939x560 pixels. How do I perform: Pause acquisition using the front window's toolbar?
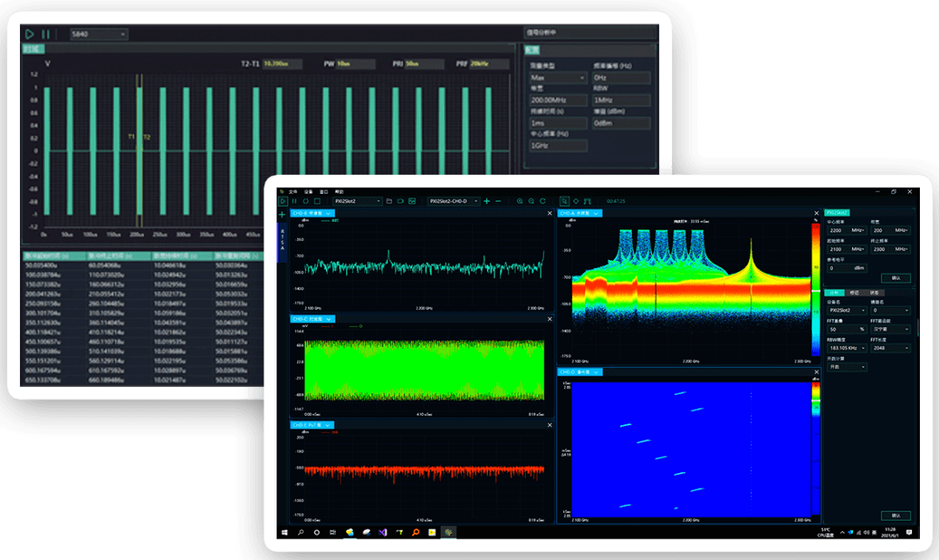[x=294, y=201]
